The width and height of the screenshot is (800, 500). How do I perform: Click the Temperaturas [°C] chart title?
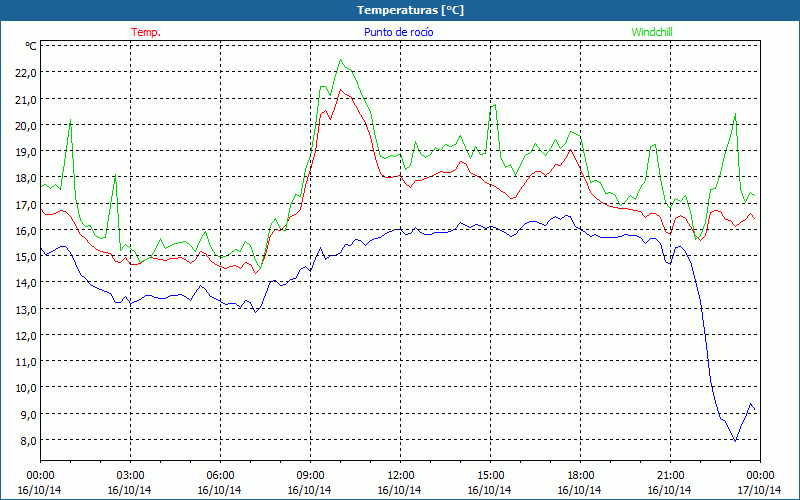[410, 10]
